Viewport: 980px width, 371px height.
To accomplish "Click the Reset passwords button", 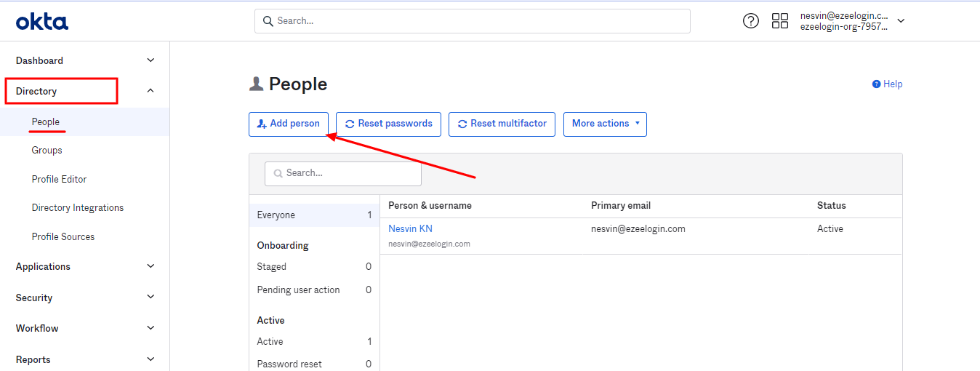I will pos(389,124).
